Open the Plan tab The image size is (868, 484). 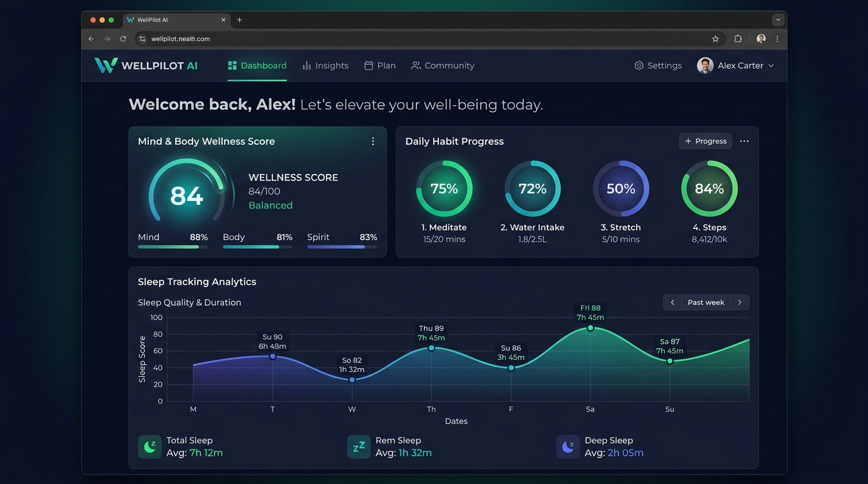[380, 66]
